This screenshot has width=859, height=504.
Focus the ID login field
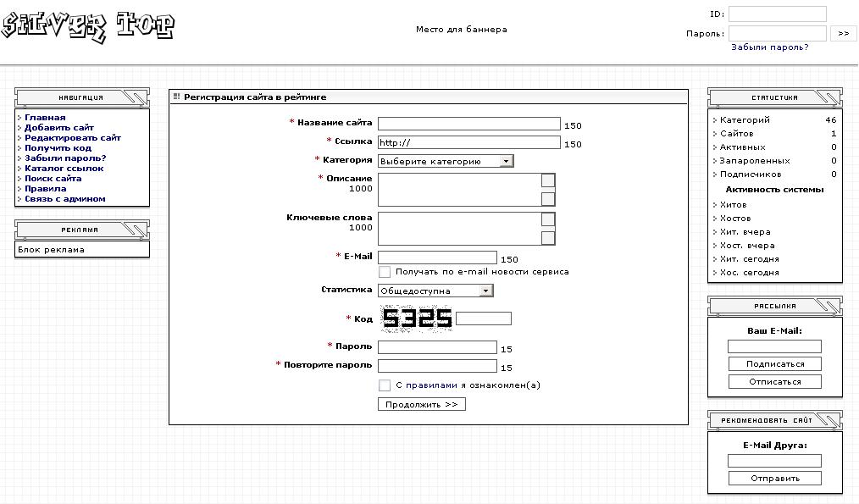pyautogui.click(x=778, y=14)
